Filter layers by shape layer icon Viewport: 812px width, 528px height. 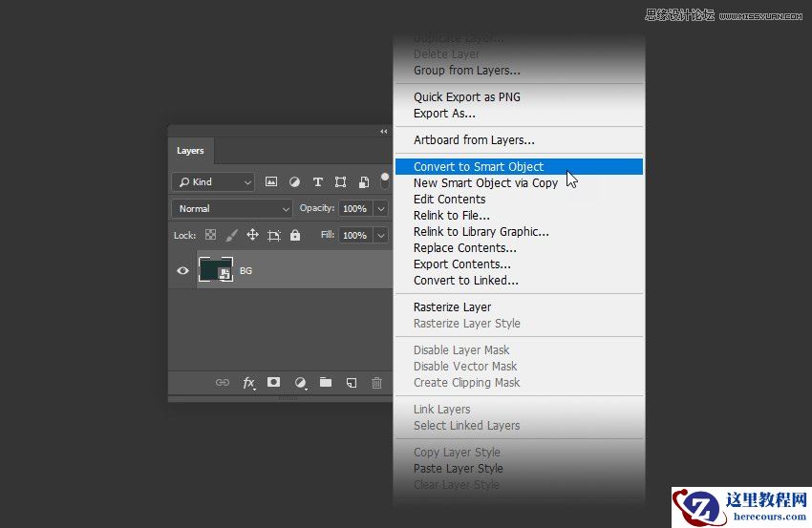(340, 181)
